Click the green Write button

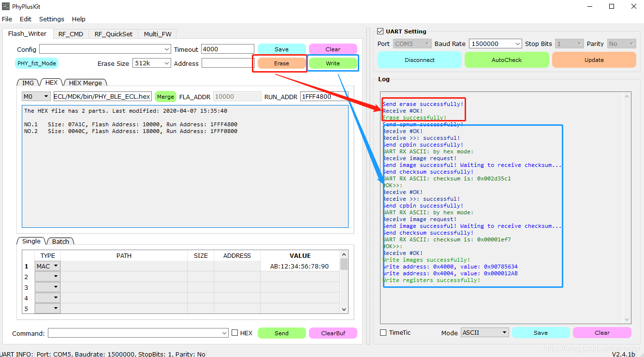[333, 63]
